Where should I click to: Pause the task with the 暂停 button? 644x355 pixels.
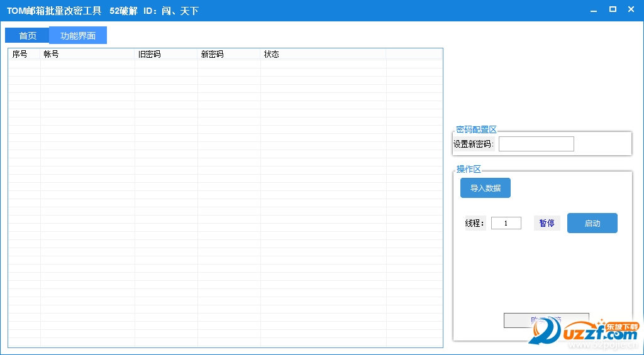[x=547, y=223]
